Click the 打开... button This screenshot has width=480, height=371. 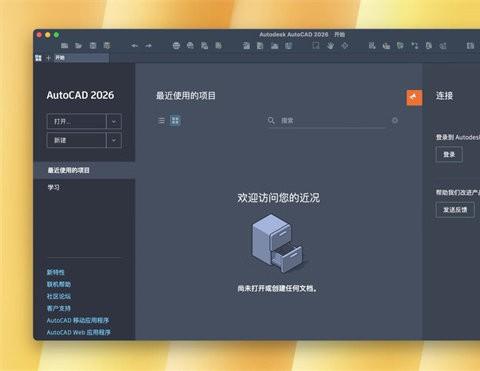[77, 121]
